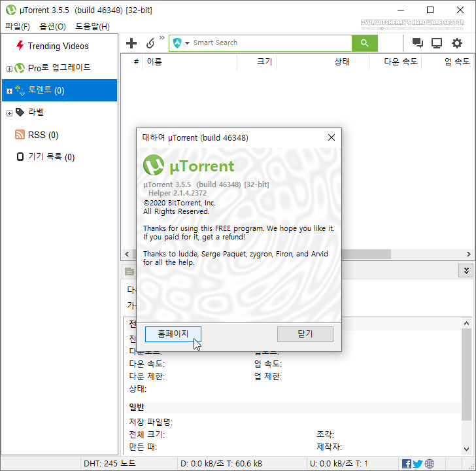The image size is (476, 471).
Task: Click the red lightning Trending icon
Action: [x=20, y=46]
